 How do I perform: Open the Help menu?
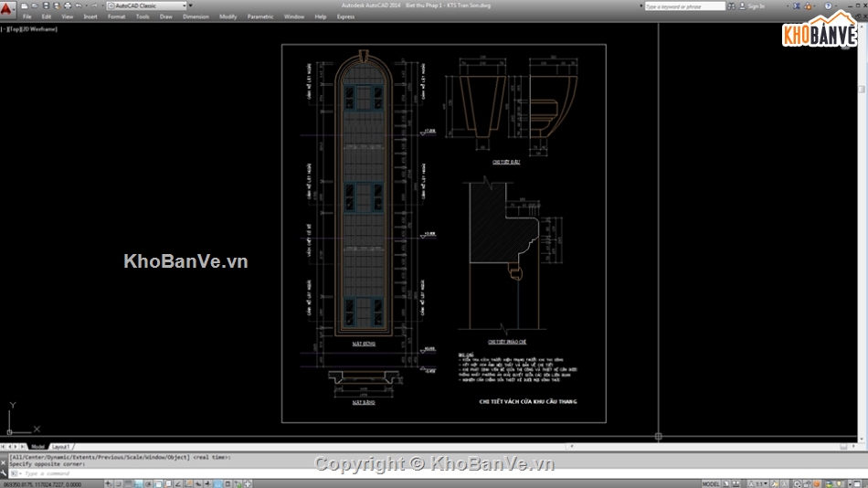(x=320, y=16)
